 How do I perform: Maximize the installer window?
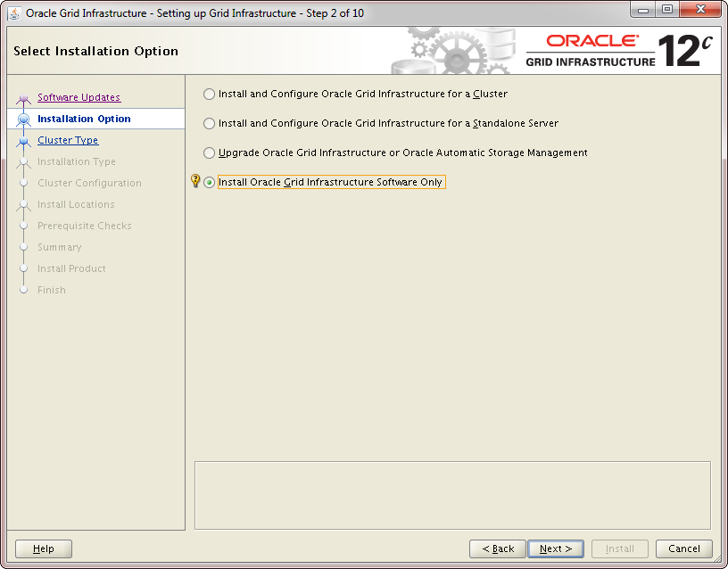pyautogui.click(x=666, y=10)
